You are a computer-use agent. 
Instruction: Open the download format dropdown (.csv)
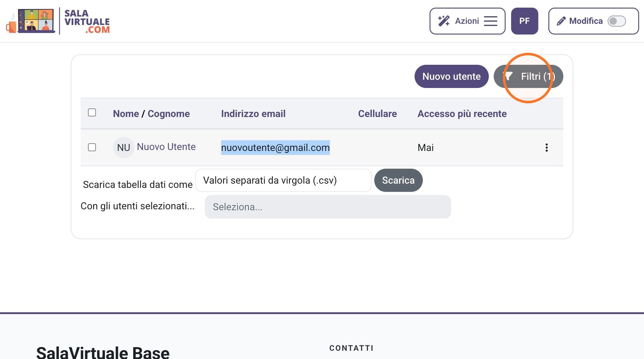point(284,180)
